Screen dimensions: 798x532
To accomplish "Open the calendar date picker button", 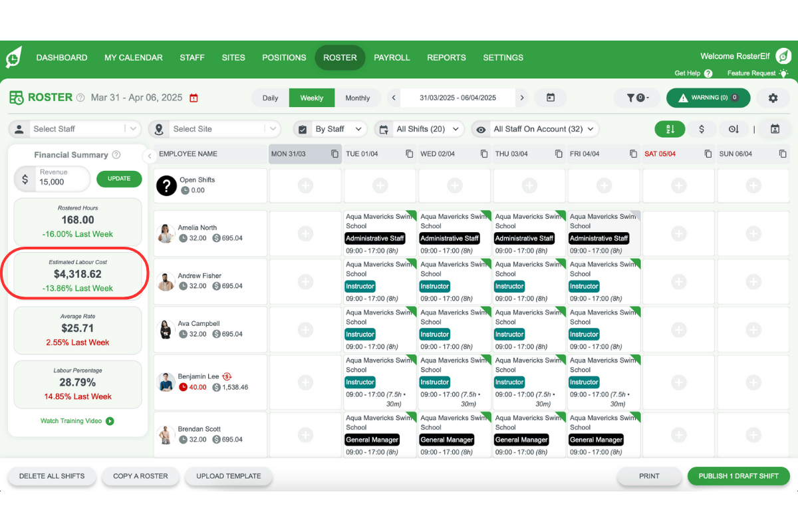I will [551, 98].
